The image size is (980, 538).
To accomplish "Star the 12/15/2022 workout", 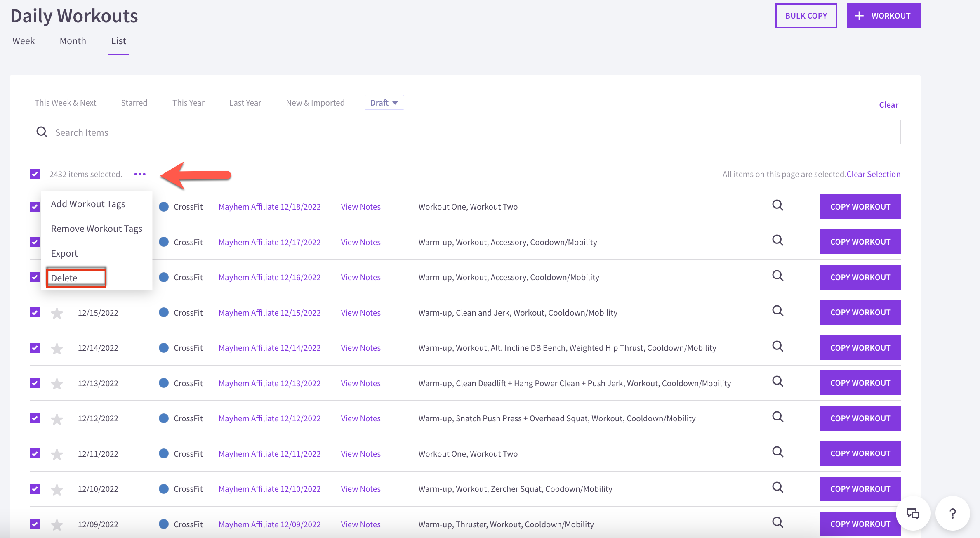I will [57, 313].
